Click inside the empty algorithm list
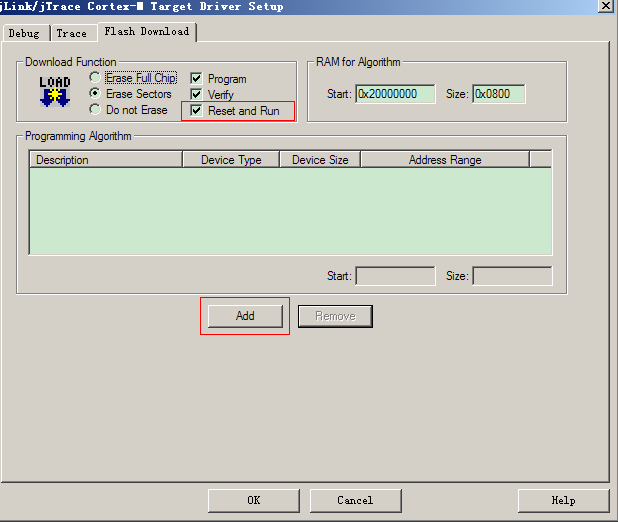The image size is (618, 522). 291,211
